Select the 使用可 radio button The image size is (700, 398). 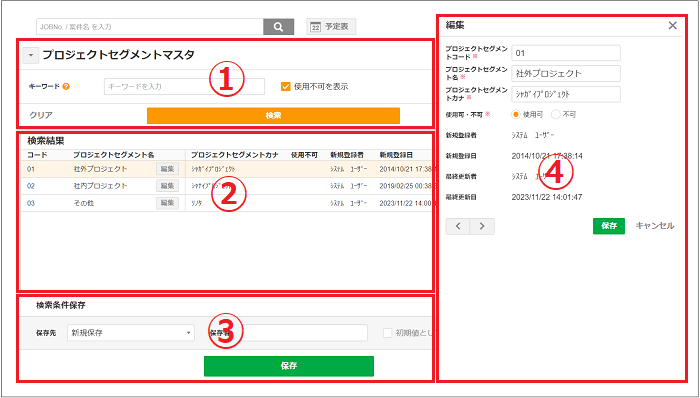point(516,115)
